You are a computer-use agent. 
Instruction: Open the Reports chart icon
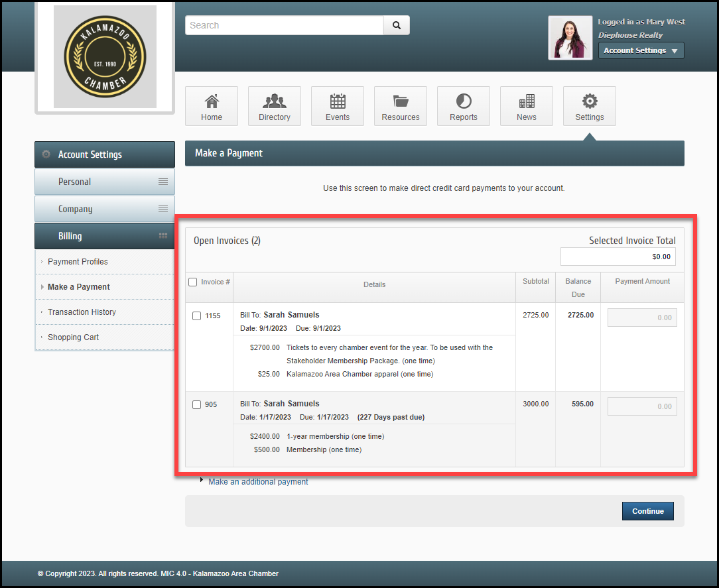pyautogui.click(x=464, y=101)
